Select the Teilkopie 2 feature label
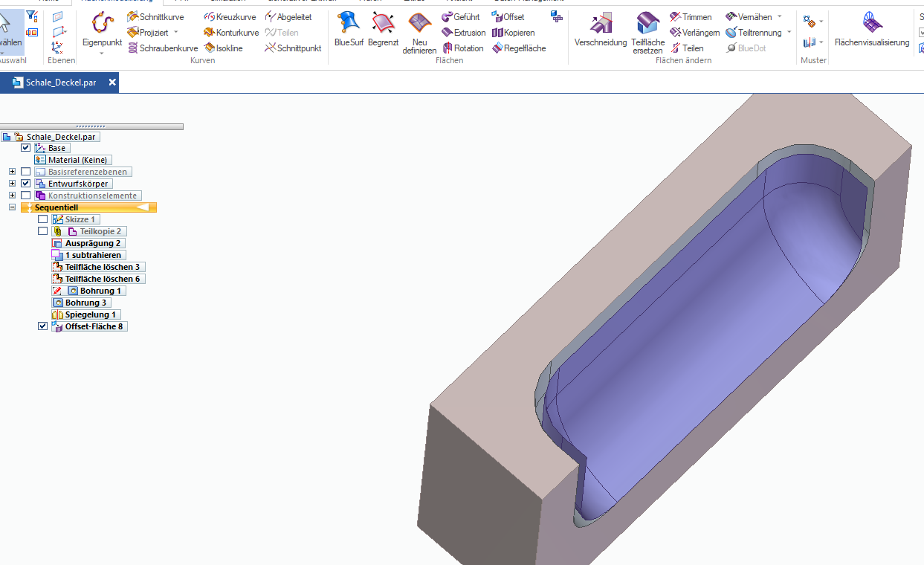The width and height of the screenshot is (924, 565). (100, 231)
